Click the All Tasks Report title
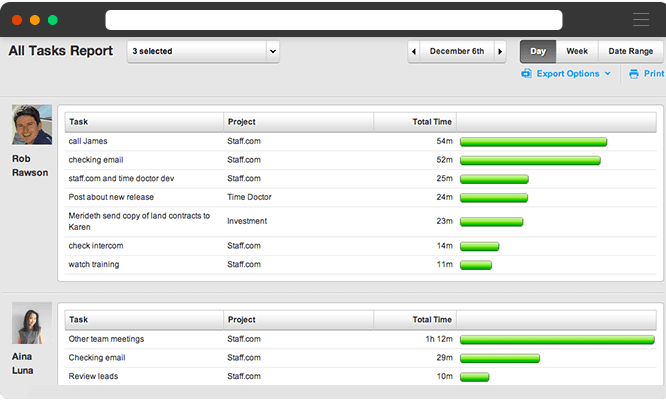The image size is (666, 400). (x=61, y=51)
